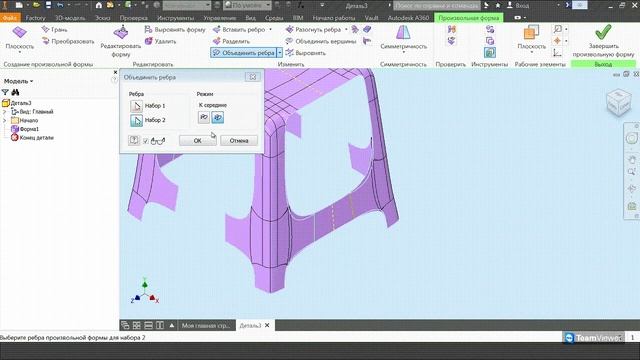
Task: Expand the Вид: Главный tree node
Action: [x=4, y=111]
